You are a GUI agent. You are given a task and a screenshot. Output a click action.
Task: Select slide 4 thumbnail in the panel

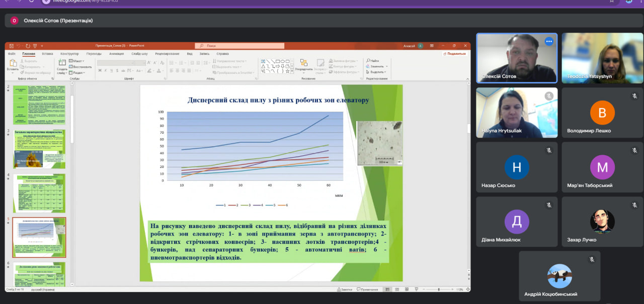pyautogui.click(x=39, y=193)
